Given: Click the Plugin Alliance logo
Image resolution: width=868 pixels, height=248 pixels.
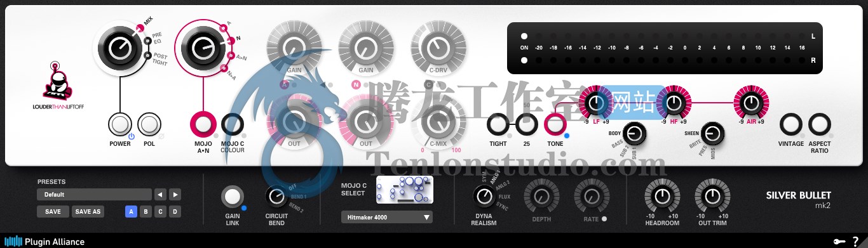Looking at the screenshot, I should 45,242.
